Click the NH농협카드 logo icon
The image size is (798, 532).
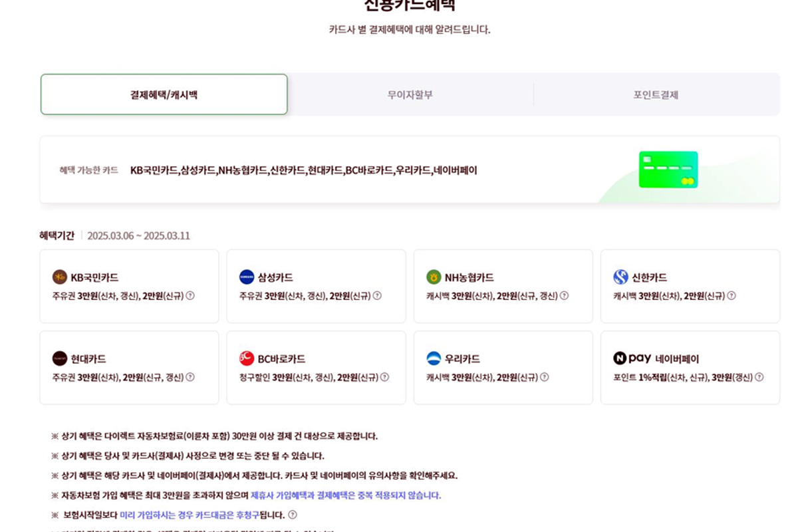[x=434, y=277]
